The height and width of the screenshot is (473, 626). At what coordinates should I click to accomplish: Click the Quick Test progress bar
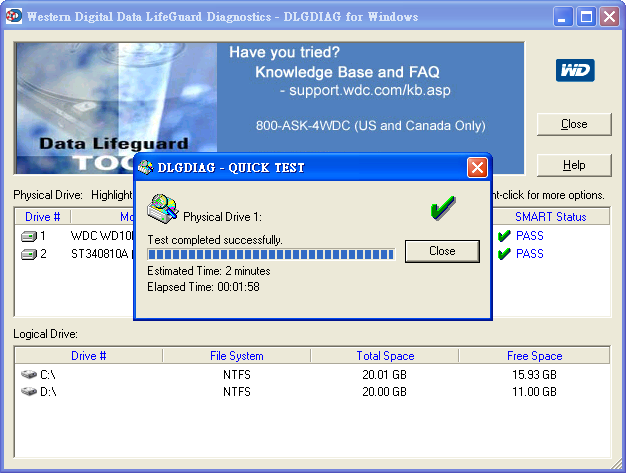tap(271, 254)
